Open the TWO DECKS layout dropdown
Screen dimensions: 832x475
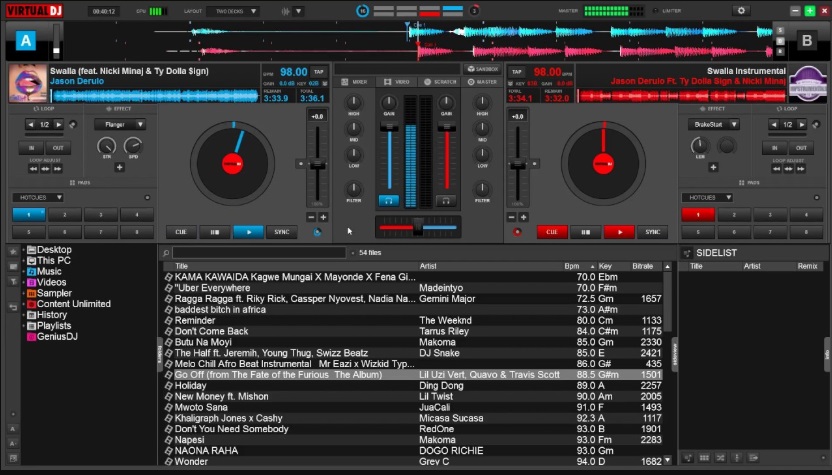(233, 11)
